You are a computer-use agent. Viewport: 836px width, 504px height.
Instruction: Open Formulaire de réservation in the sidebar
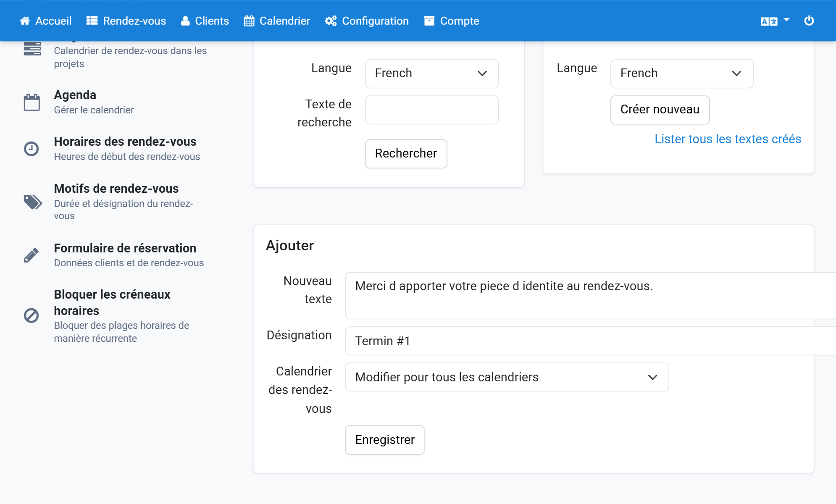click(x=125, y=248)
